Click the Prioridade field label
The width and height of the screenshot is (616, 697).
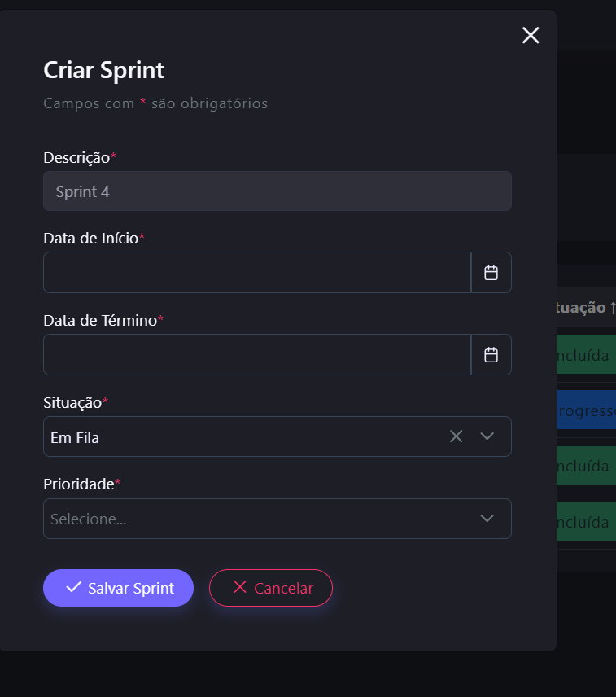click(79, 484)
